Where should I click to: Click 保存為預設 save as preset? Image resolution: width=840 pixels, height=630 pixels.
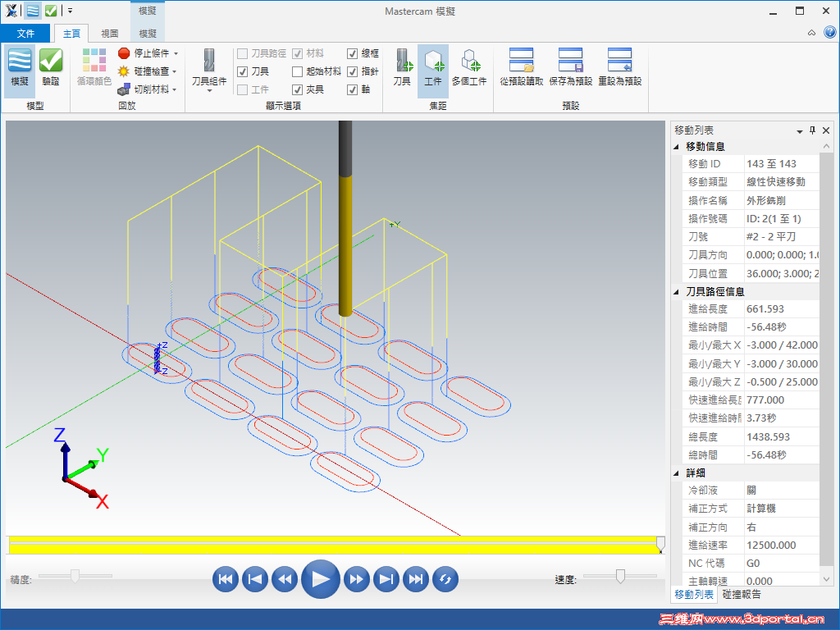(x=571, y=68)
